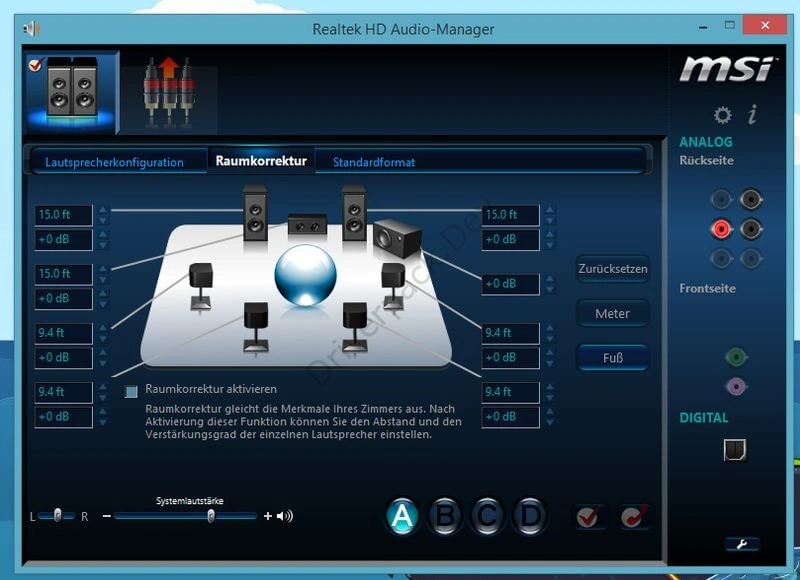This screenshot has height=580, width=800.
Task: Click the MSI logo
Action: pyautogui.click(x=727, y=69)
